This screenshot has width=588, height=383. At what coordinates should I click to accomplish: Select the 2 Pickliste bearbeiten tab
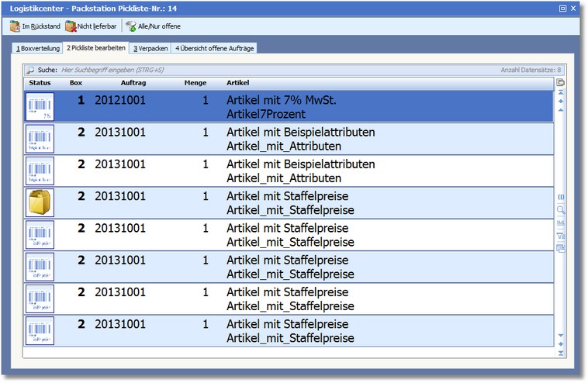pos(95,48)
